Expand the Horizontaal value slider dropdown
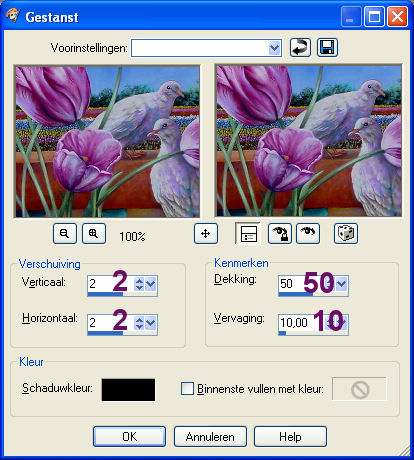The height and width of the screenshot is (460, 414). click(x=151, y=323)
